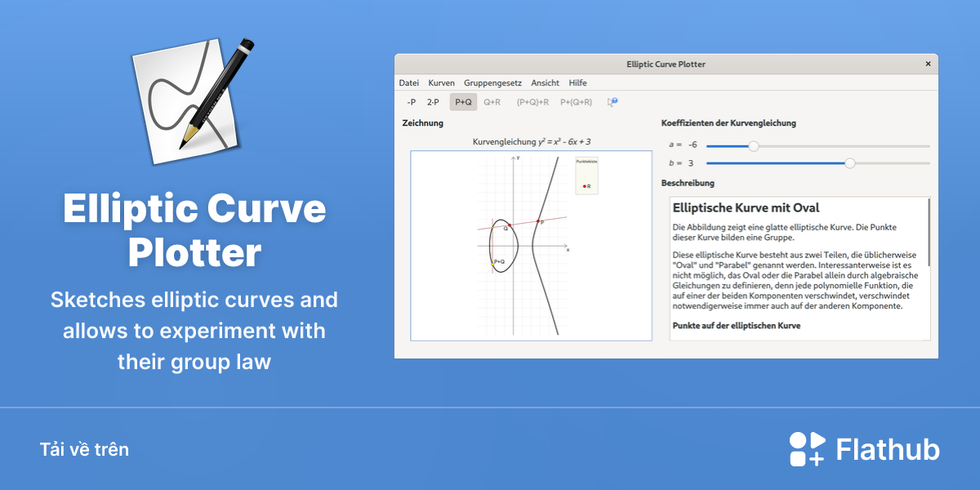Click point Q on the oval
The width and height of the screenshot is (980, 490).
[510, 225]
